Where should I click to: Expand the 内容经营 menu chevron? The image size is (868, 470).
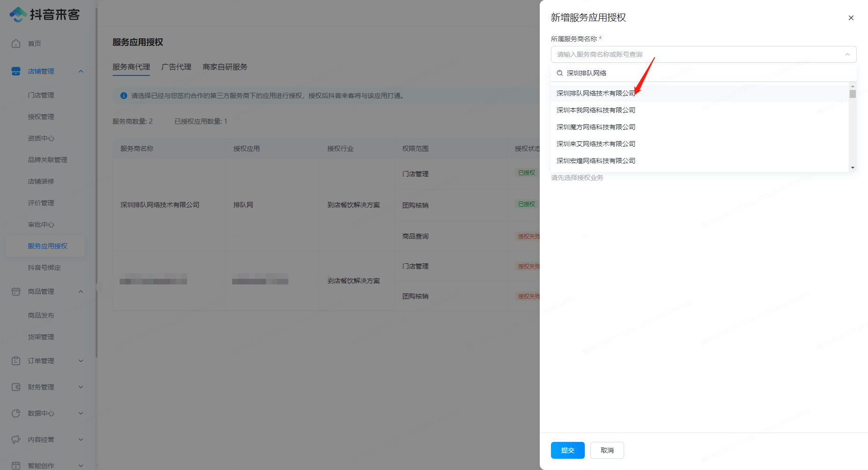[81, 440]
